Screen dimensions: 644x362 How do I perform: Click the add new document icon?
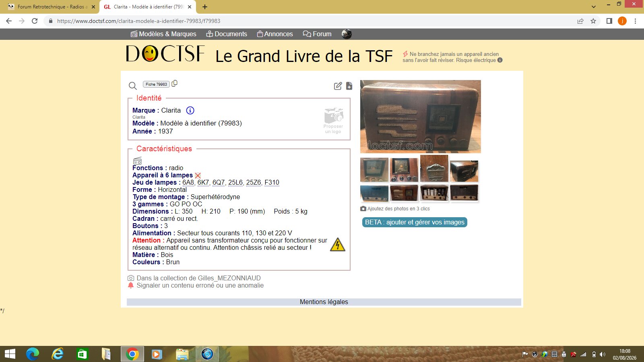pyautogui.click(x=349, y=86)
